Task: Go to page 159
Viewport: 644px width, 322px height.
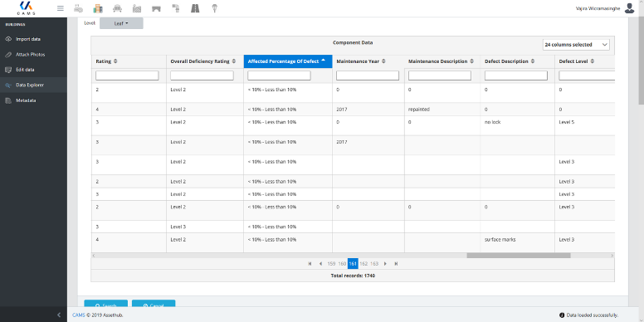Action: 331,264
